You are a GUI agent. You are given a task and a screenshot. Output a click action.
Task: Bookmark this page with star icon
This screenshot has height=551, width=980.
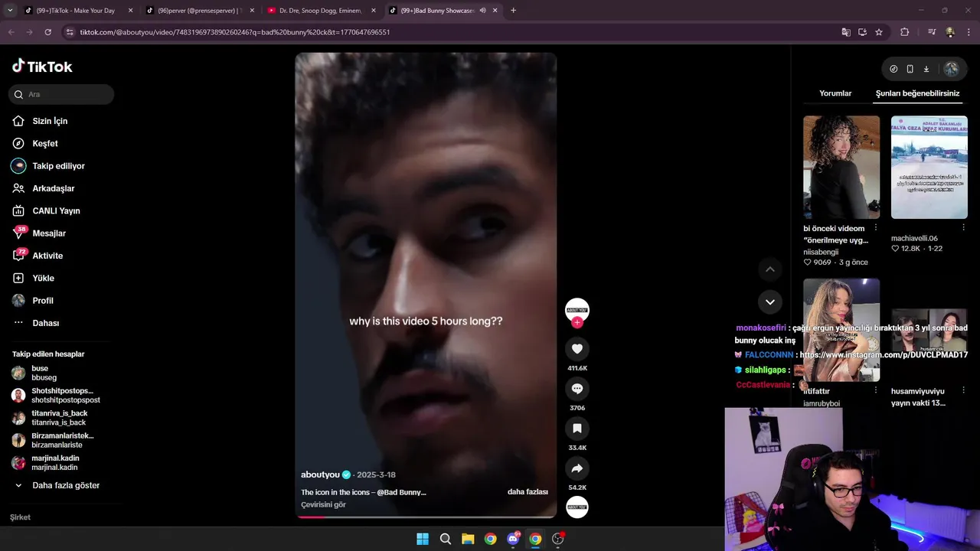[x=879, y=32]
